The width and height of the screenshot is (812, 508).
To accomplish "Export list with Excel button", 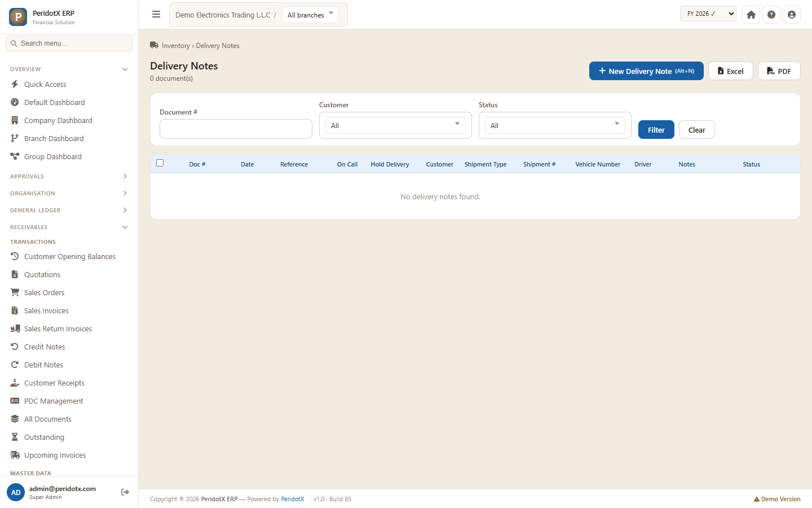I will pos(731,71).
